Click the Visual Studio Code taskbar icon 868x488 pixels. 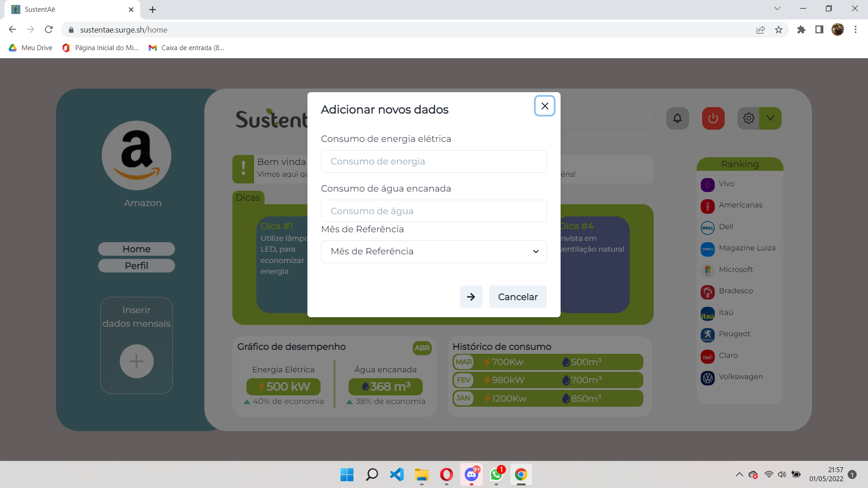396,474
